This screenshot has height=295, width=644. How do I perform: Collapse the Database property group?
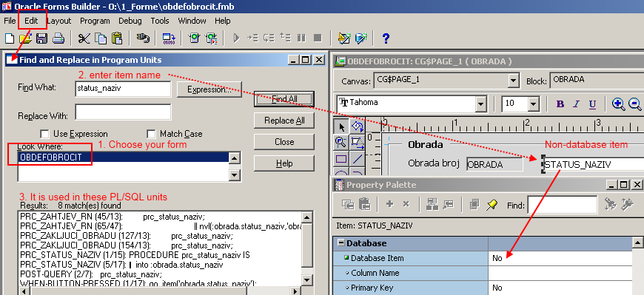(341, 243)
